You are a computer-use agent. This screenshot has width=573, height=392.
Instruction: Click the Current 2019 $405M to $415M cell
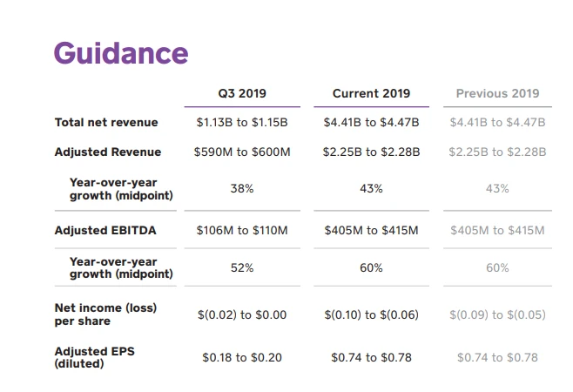[371, 231]
